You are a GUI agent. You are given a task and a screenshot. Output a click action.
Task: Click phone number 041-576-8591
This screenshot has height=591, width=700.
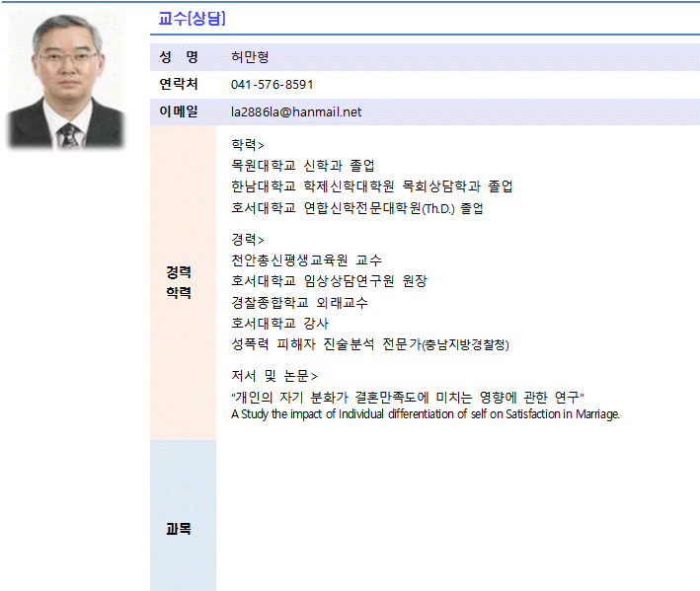tap(272, 85)
